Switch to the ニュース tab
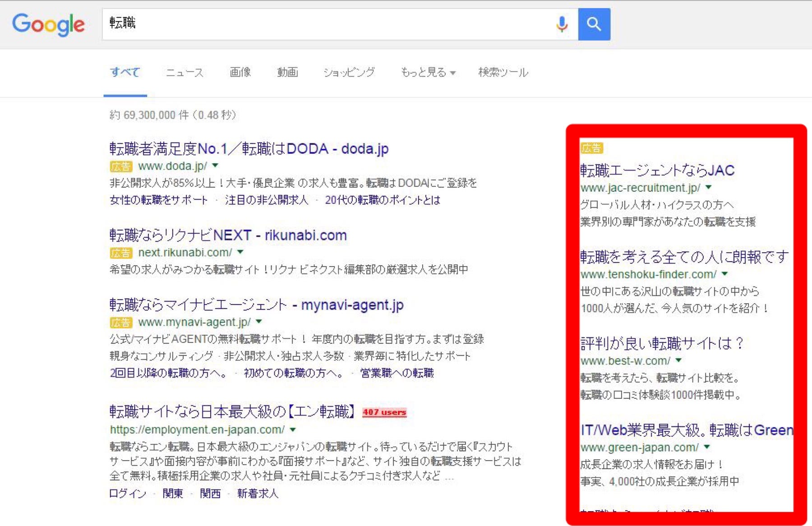 [x=185, y=72]
